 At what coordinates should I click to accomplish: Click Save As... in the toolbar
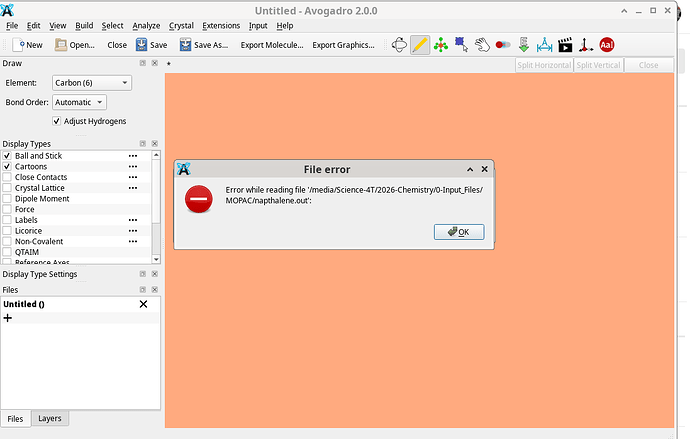[x=204, y=45]
